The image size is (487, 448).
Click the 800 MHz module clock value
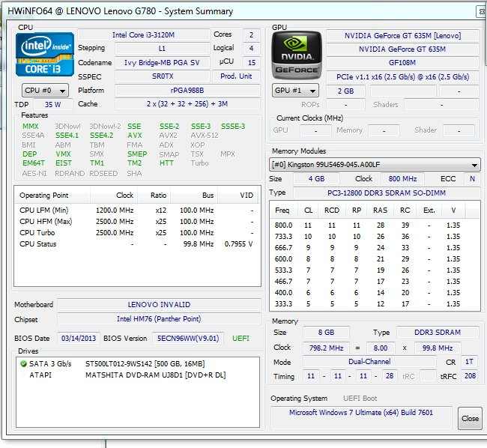coord(402,179)
